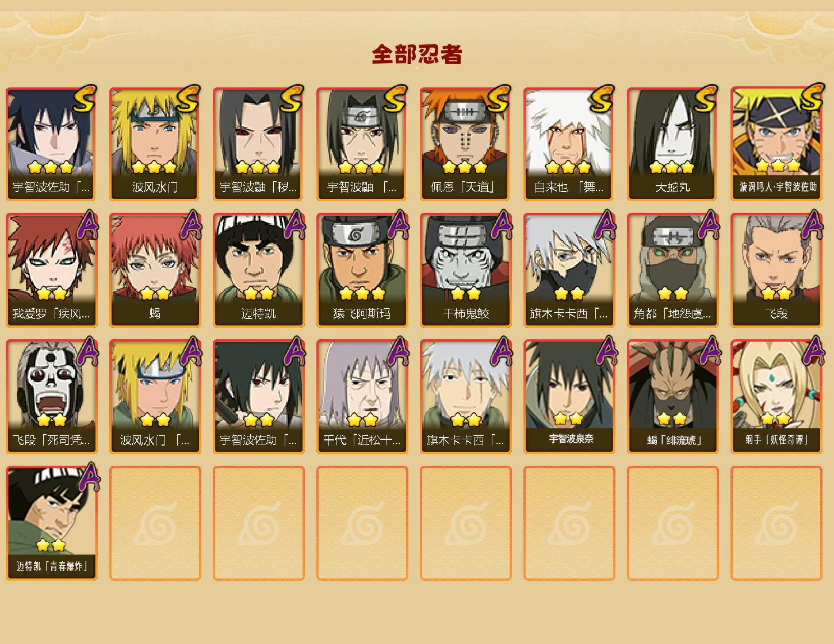Choose the 大蛇丸 ninja card
This screenshot has height=644, width=834.
(672, 144)
